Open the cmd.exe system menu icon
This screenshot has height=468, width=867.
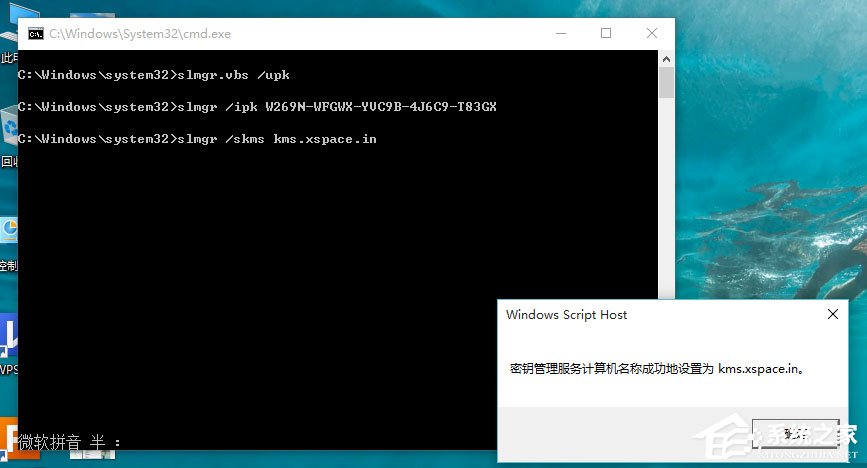(x=35, y=33)
